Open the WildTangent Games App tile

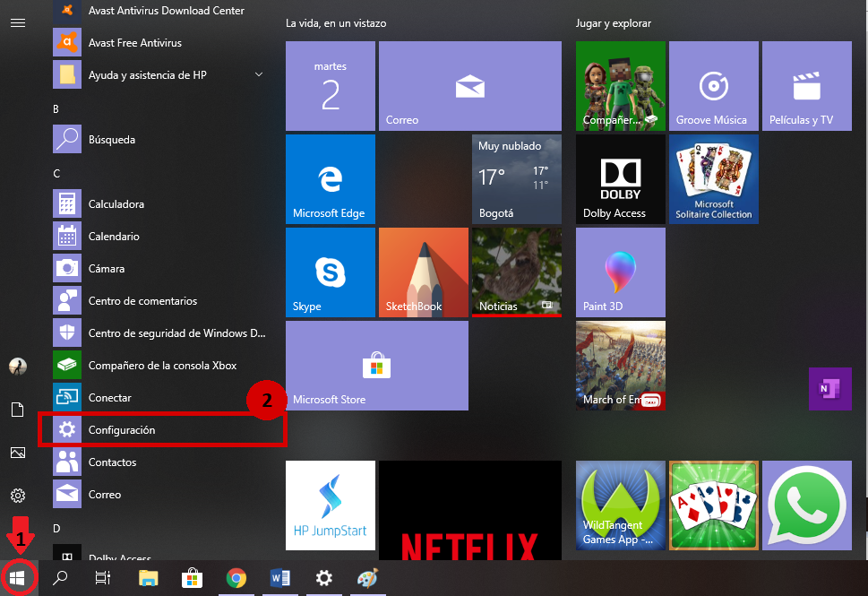621,505
